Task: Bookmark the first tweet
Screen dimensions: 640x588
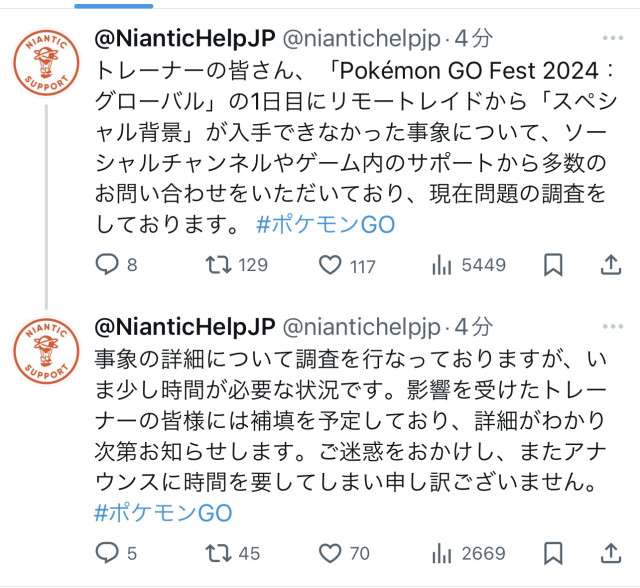Action: 553,265
